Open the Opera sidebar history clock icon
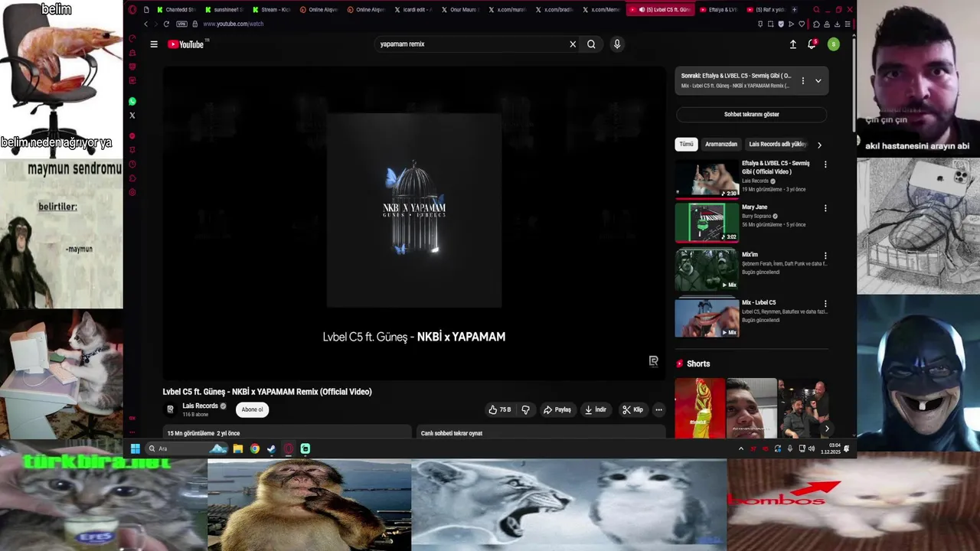 pyautogui.click(x=132, y=165)
